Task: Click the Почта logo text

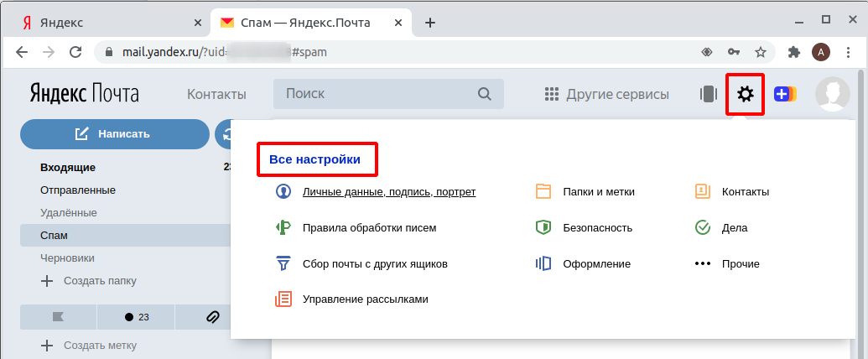Action: (115, 93)
